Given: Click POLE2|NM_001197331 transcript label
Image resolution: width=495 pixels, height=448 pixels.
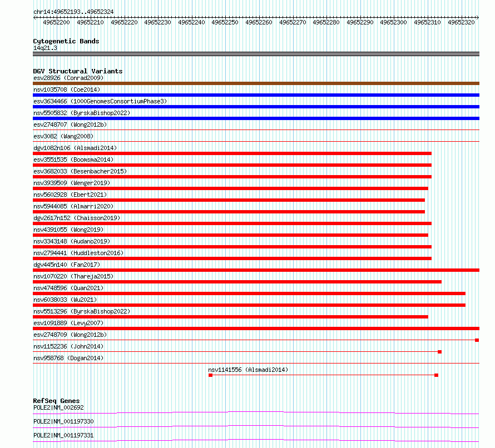Looking at the screenshot, I should tap(63, 435).
